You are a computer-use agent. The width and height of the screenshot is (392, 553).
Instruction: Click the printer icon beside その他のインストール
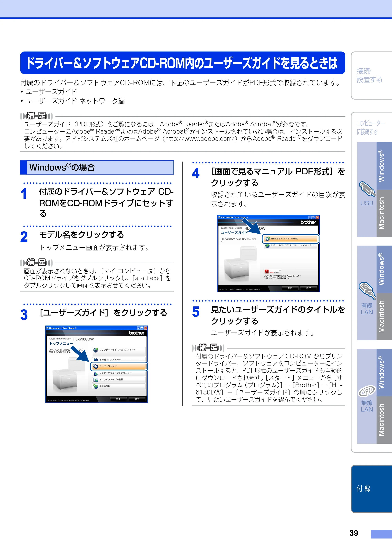[x=96, y=360]
